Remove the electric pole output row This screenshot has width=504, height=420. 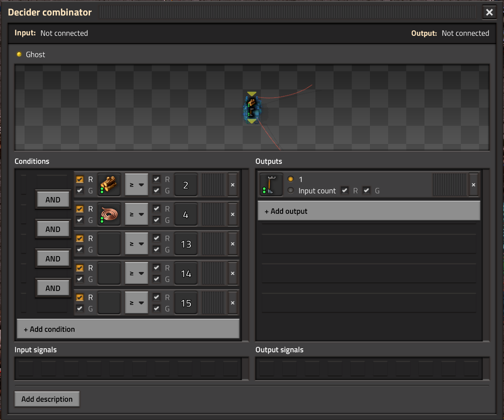tap(473, 185)
